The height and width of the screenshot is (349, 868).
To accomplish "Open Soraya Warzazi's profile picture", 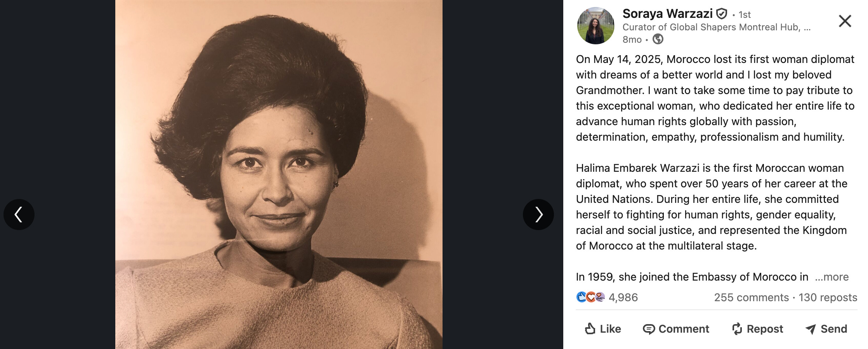I will coord(596,26).
